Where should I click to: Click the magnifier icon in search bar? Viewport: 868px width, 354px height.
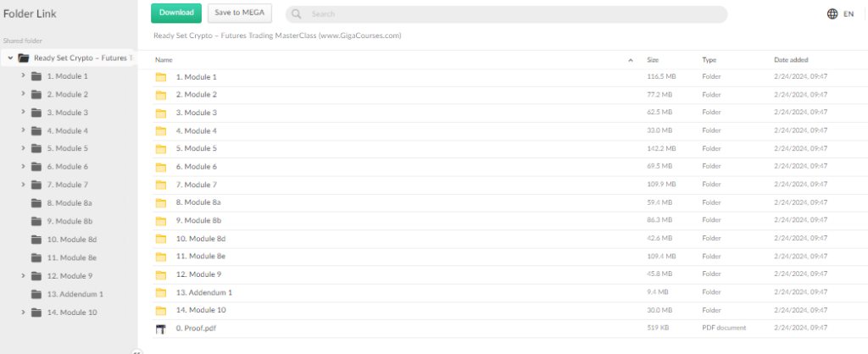[x=297, y=14]
